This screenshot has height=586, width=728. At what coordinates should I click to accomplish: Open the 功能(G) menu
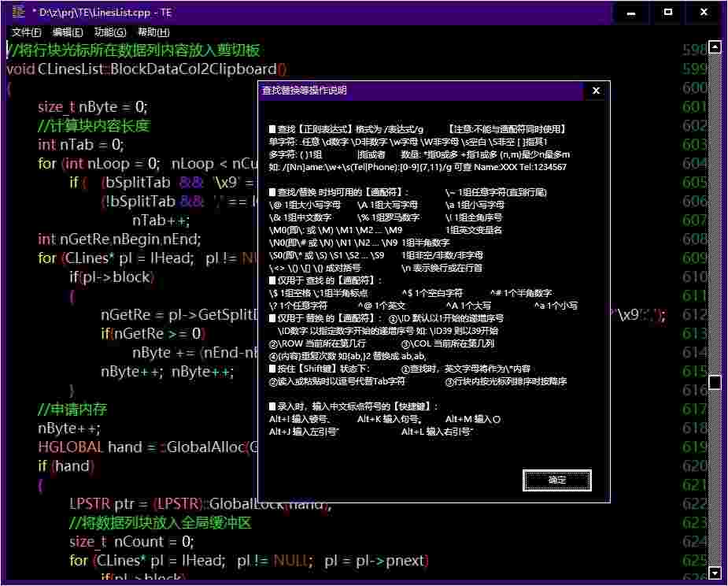tap(109, 32)
